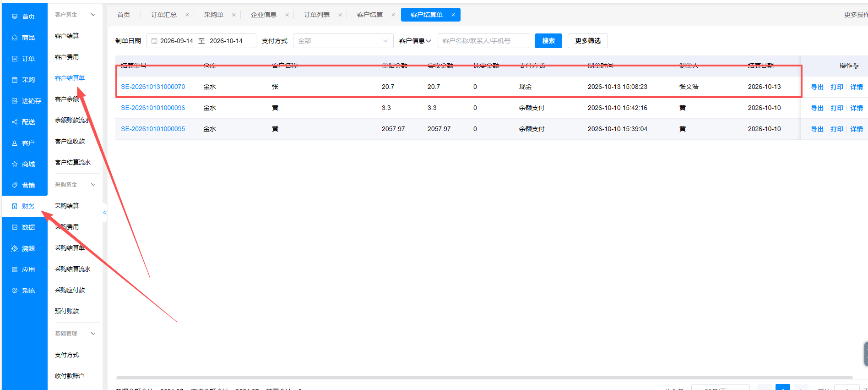Viewport: 868px width, 390px height.
Task: Open 客户应收款 in the finance submenu
Action: [70, 141]
